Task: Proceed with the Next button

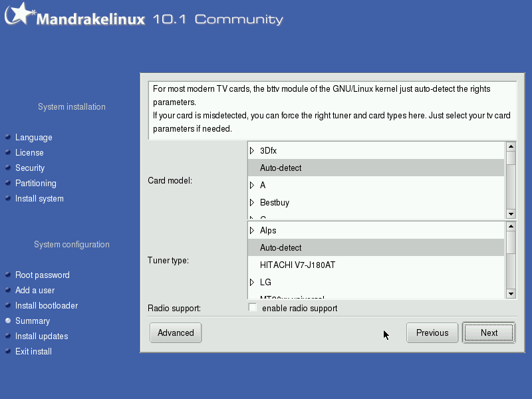Action: click(489, 333)
